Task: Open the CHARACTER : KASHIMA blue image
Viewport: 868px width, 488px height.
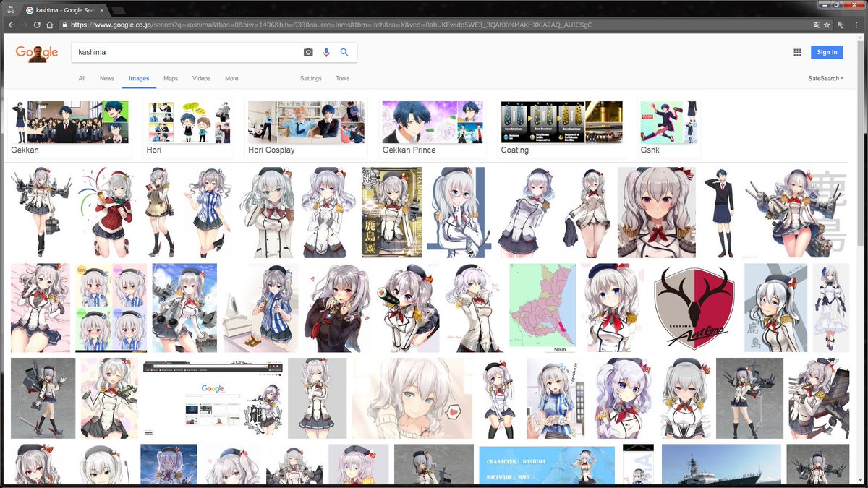Action: pos(547,465)
